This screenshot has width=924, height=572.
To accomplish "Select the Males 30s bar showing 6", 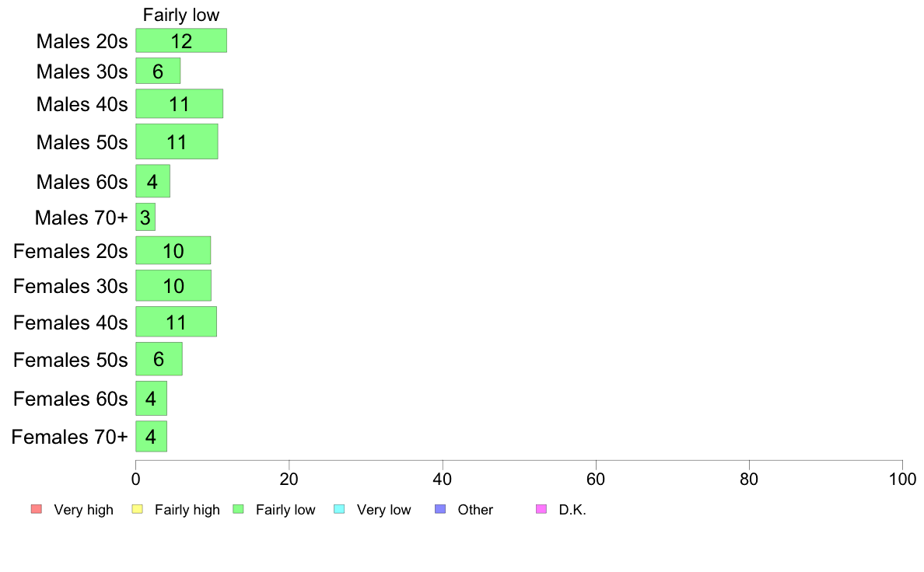I will click(x=158, y=71).
